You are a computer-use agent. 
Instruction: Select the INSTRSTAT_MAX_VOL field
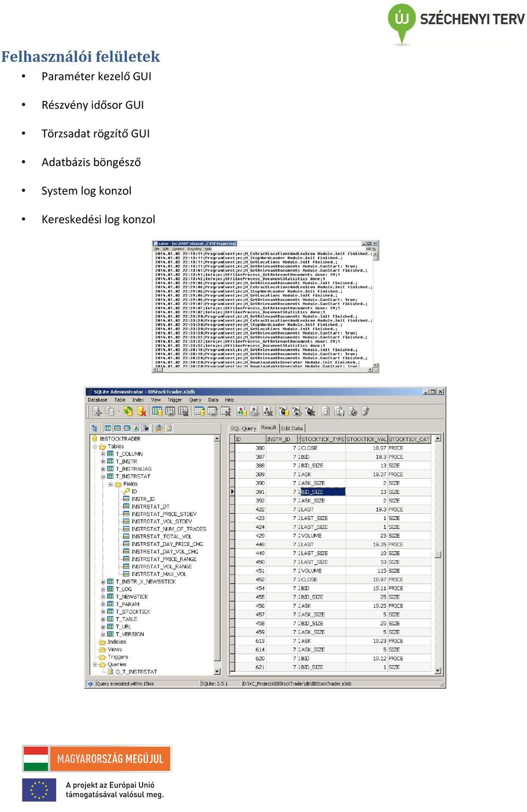pyautogui.click(x=159, y=574)
